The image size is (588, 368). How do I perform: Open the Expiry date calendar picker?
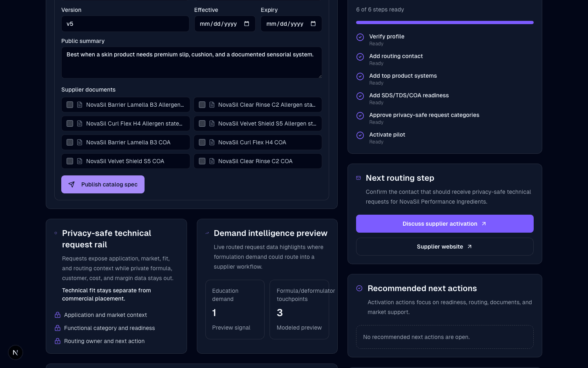coord(313,24)
